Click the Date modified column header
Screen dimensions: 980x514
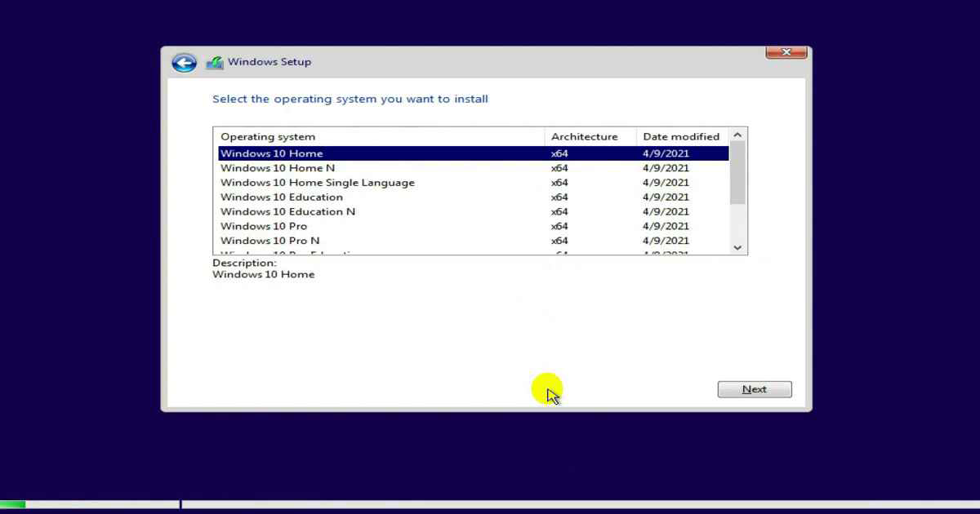pos(682,136)
